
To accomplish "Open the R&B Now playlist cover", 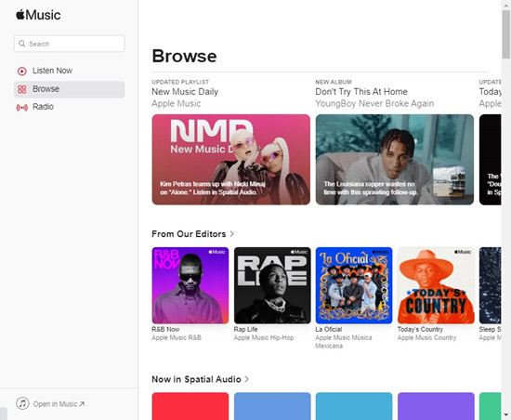I will (x=190, y=285).
